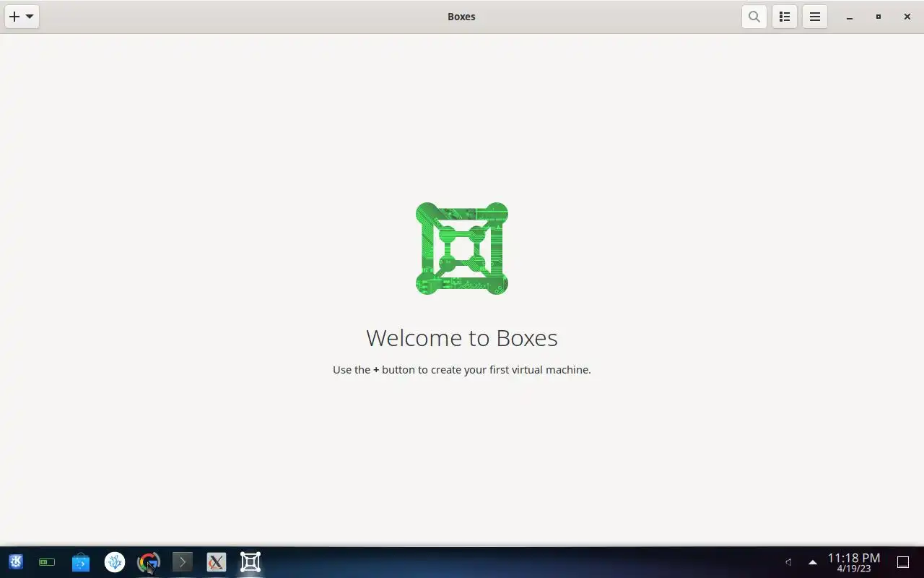Minimize the Boxes window
This screenshot has width=924, height=578.
[x=850, y=17]
